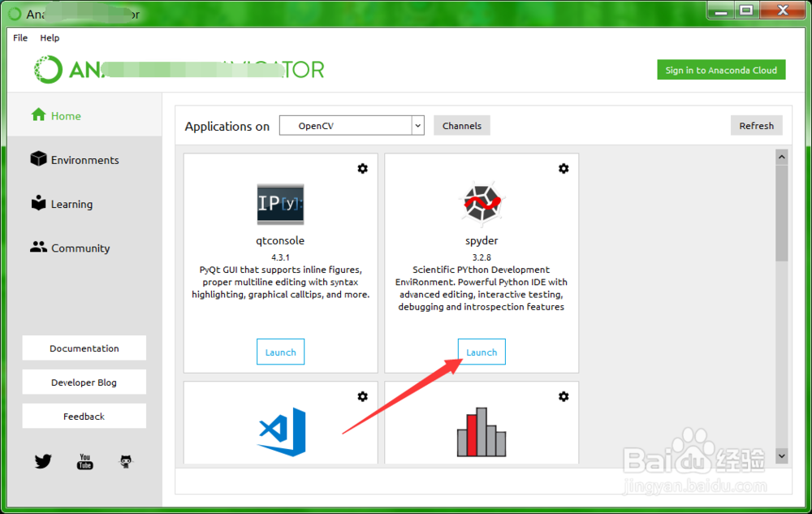The height and width of the screenshot is (514, 812).
Task: Minimize the Anaconda Navigator window
Action: click(x=721, y=11)
